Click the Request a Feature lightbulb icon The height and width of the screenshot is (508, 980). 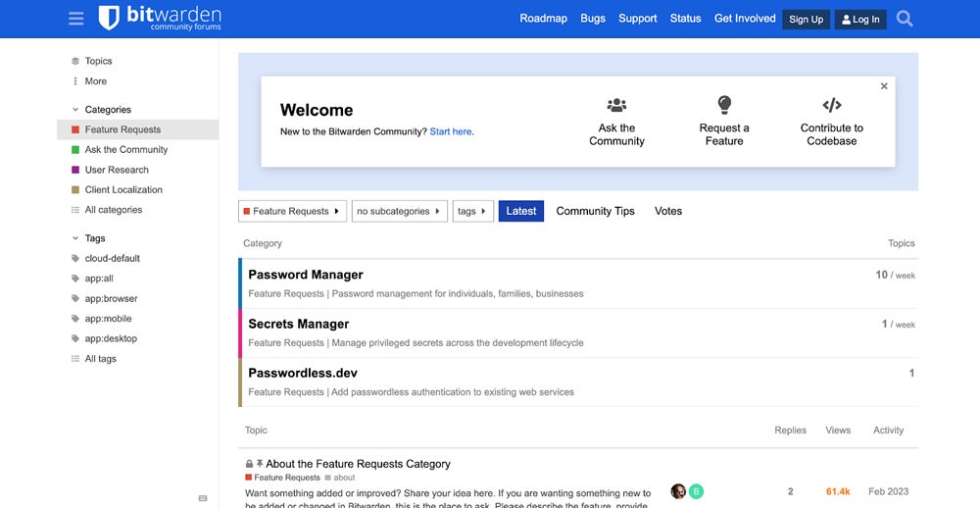point(724,104)
